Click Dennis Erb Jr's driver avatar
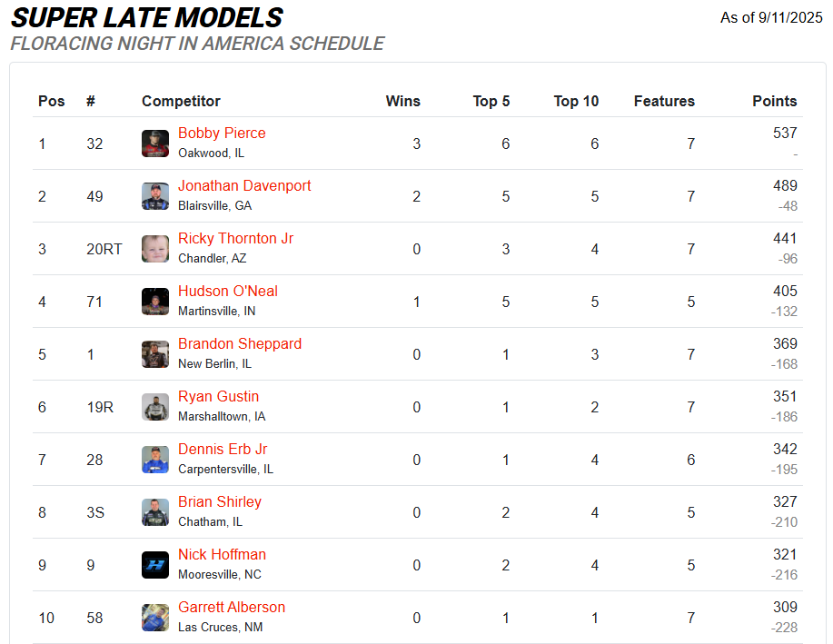 (x=155, y=460)
